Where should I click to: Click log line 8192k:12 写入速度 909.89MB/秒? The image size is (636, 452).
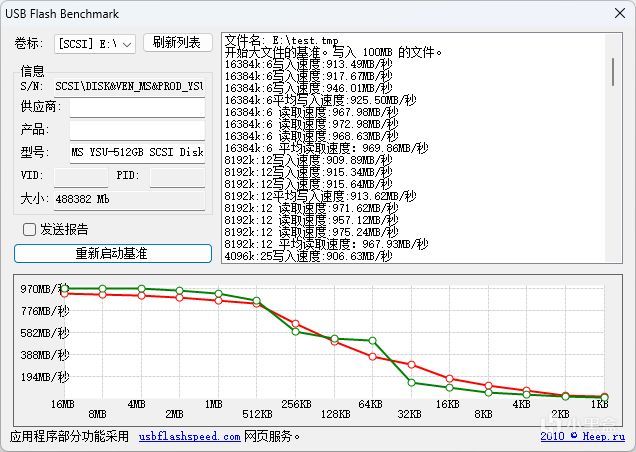point(308,160)
